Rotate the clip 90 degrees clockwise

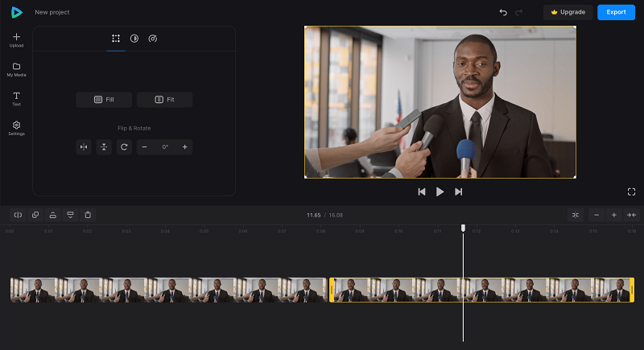pos(124,147)
